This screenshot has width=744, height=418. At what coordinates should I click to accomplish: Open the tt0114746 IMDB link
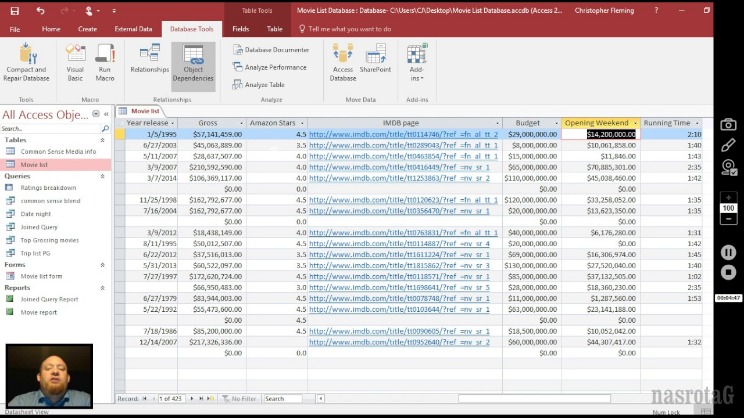point(403,134)
